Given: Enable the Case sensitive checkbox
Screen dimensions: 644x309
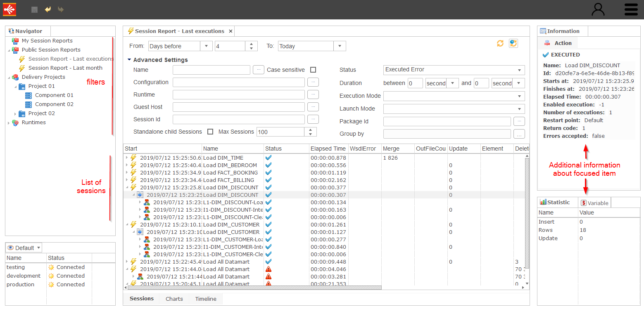Looking at the screenshot, I should click(313, 70).
